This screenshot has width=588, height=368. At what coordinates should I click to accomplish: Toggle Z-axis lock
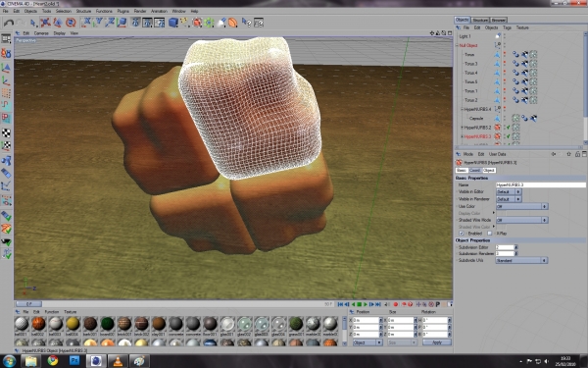tap(110, 23)
